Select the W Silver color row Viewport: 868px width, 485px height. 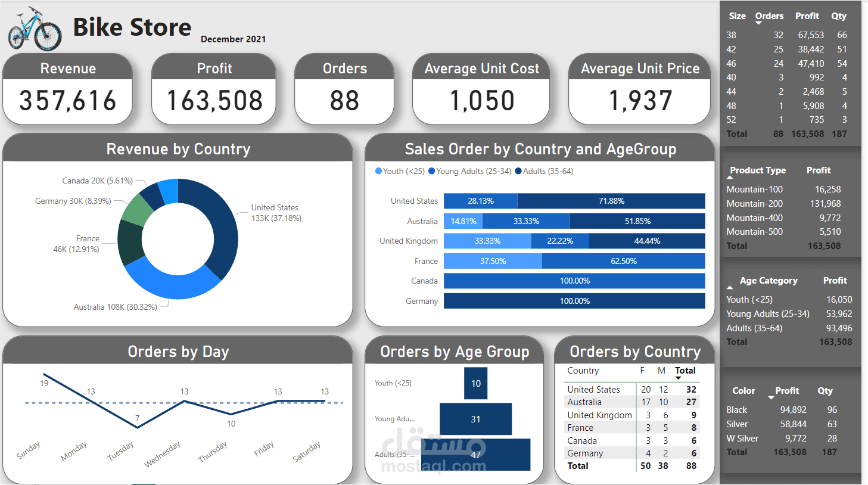tap(782, 439)
